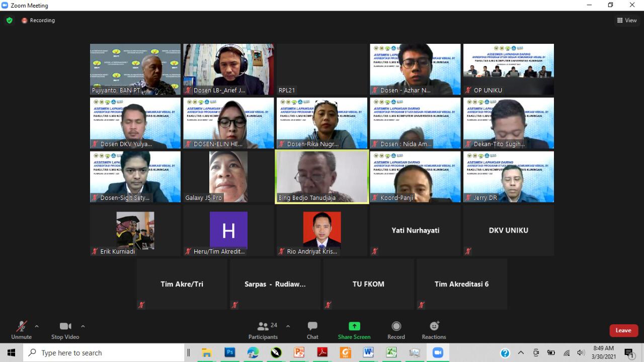Unmute the microphone

(x=21, y=330)
